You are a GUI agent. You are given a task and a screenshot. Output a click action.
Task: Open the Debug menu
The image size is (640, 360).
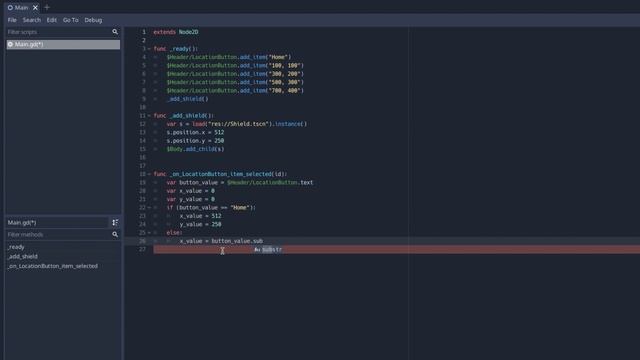(x=93, y=20)
